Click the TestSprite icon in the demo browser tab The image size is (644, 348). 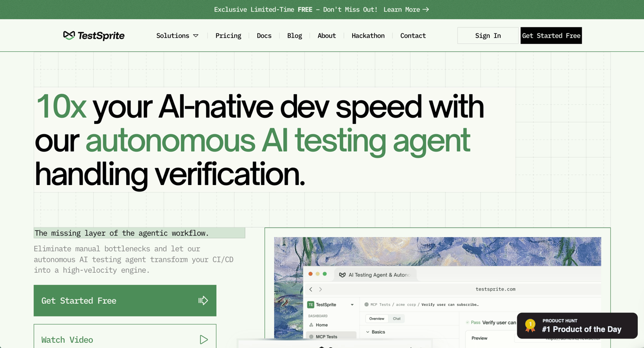[x=342, y=275]
